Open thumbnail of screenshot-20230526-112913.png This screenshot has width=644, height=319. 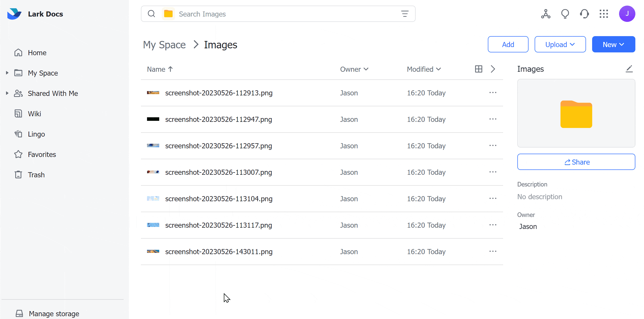153,93
